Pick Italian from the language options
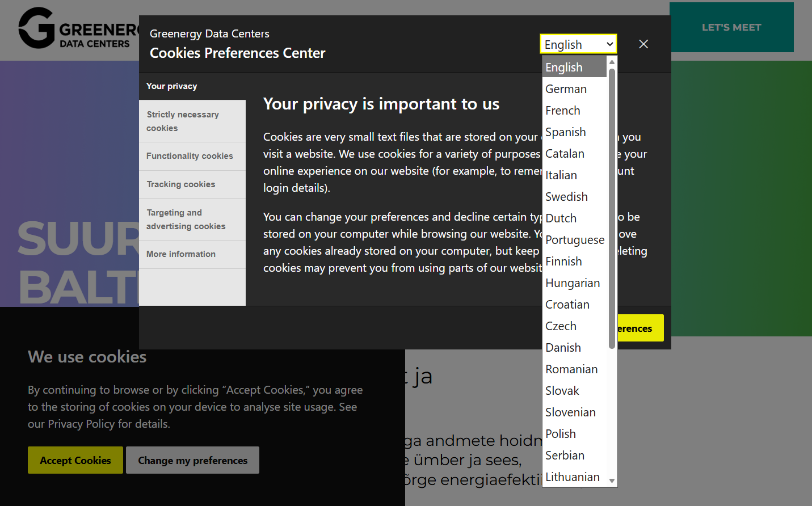This screenshot has height=506, width=812. point(575,175)
